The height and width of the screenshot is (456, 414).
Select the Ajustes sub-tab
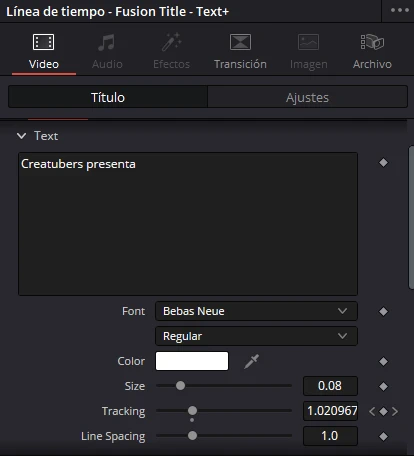pyautogui.click(x=307, y=97)
